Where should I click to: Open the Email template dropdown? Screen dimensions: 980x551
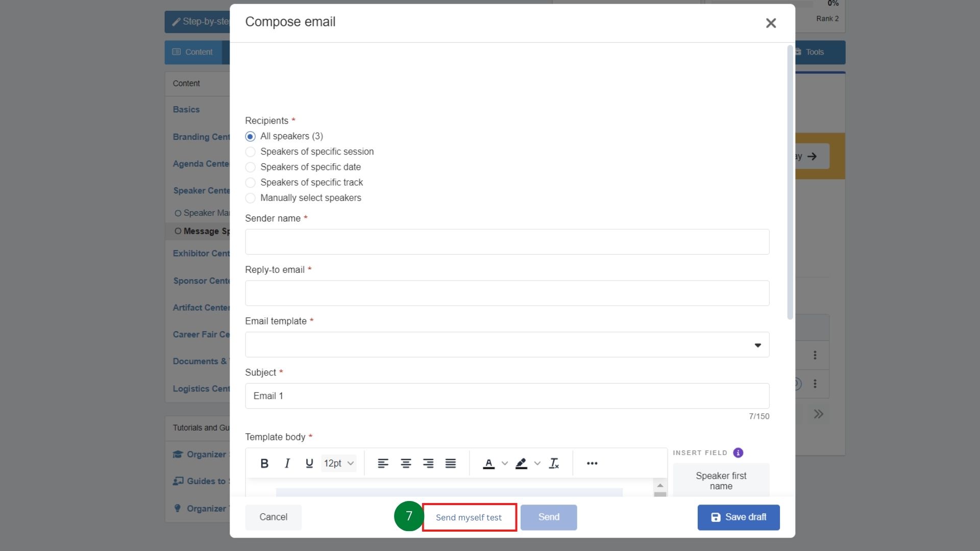tap(757, 345)
